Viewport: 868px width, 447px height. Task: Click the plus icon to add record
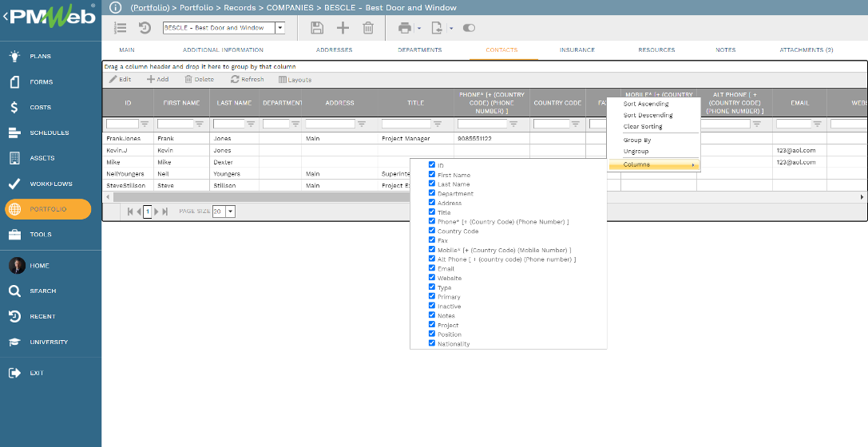point(343,28)
